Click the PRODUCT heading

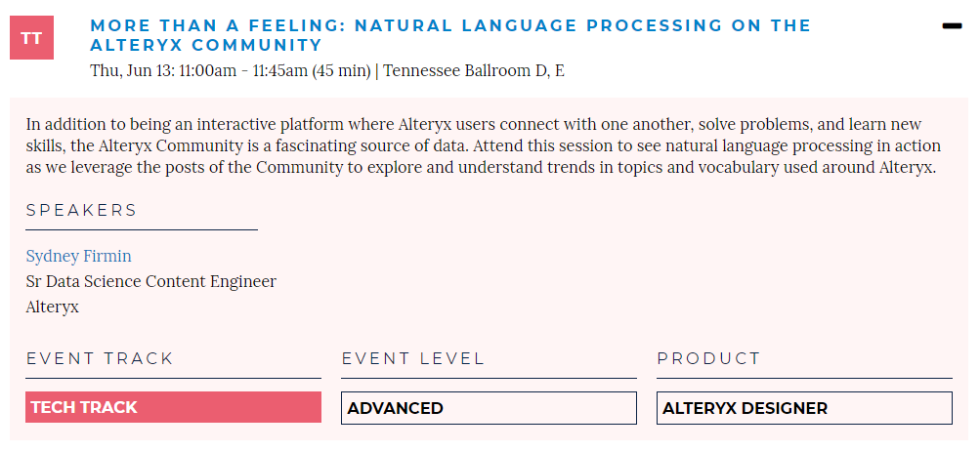tap(708, 358)
